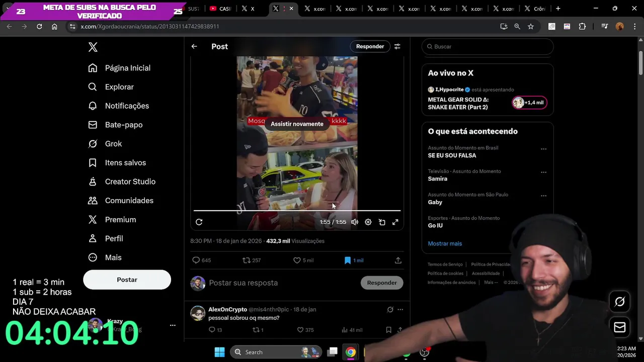Image resolution: width=644 pixels, height=362 pixels.
Task: Open Termos de Serviço footer link
Action: point(445,264)
